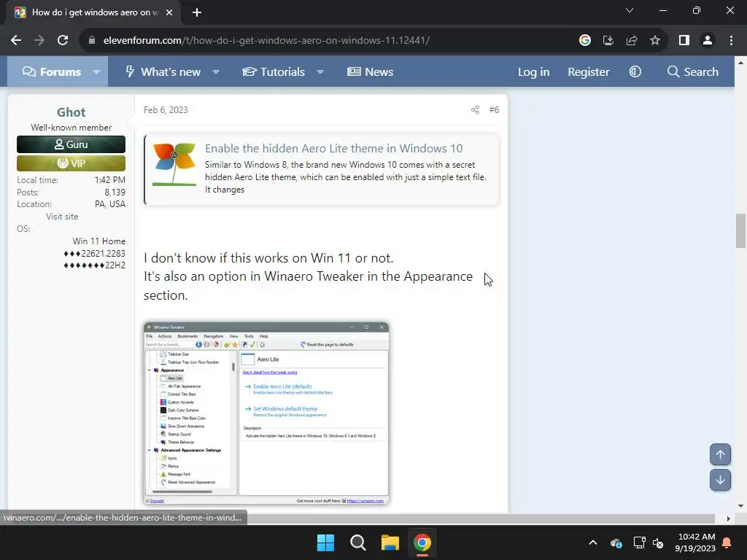This screenshot has height=560, width=747.
Task: Jump to bottom with down arrow button
Action: click(720, 480)
